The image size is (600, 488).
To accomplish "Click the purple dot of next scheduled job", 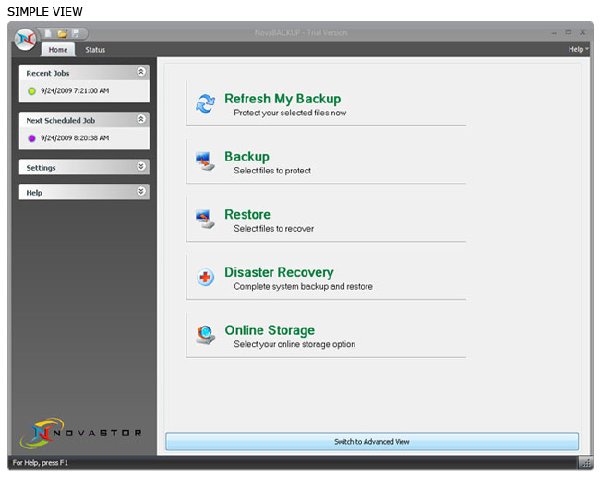I will [32, 138].
